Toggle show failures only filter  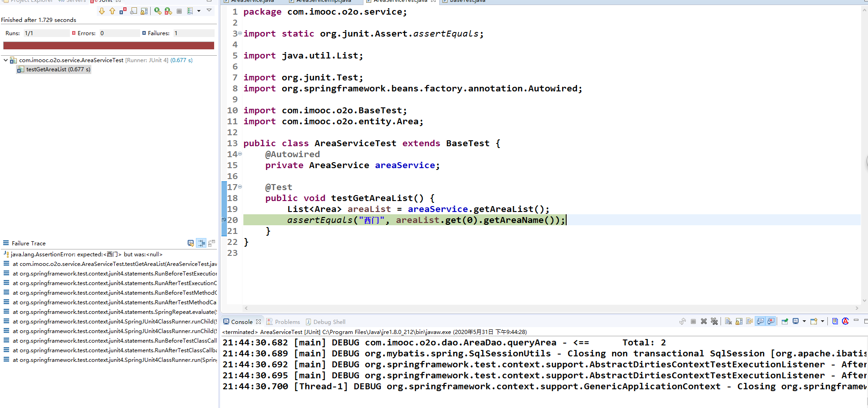[x=123, y=11]
